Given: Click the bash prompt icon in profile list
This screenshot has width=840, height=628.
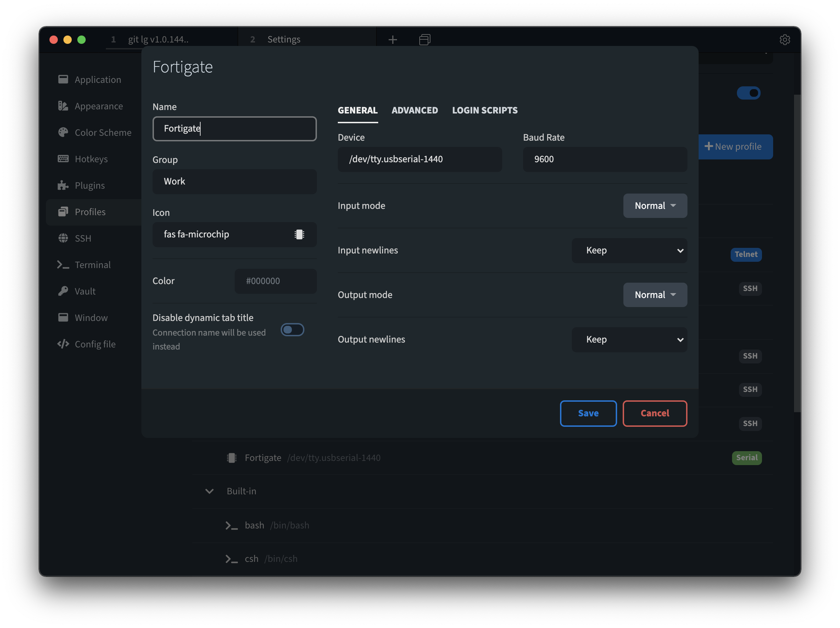Looking at the screenshot, I should pos(232,526).
